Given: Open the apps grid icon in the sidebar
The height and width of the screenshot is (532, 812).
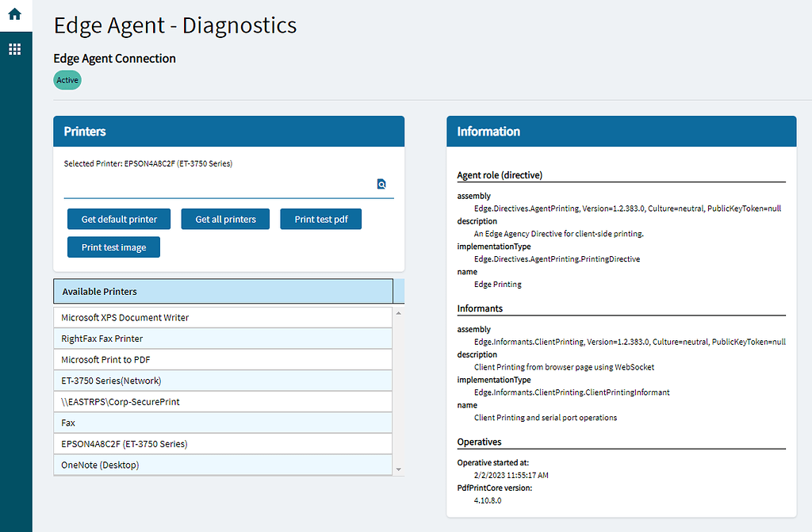Looking at the screenshot, I should click(16, 48).
